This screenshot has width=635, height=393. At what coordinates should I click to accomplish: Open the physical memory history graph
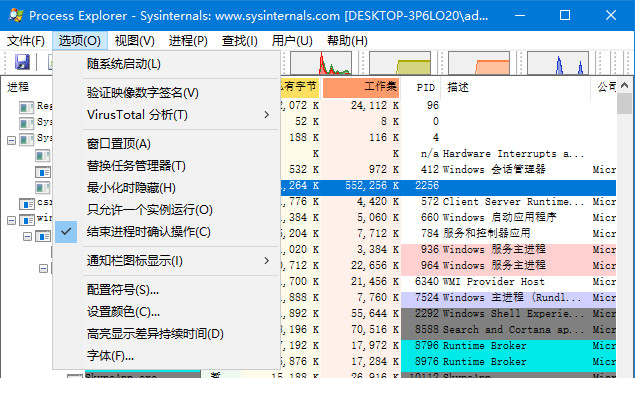tap(479, 63)
